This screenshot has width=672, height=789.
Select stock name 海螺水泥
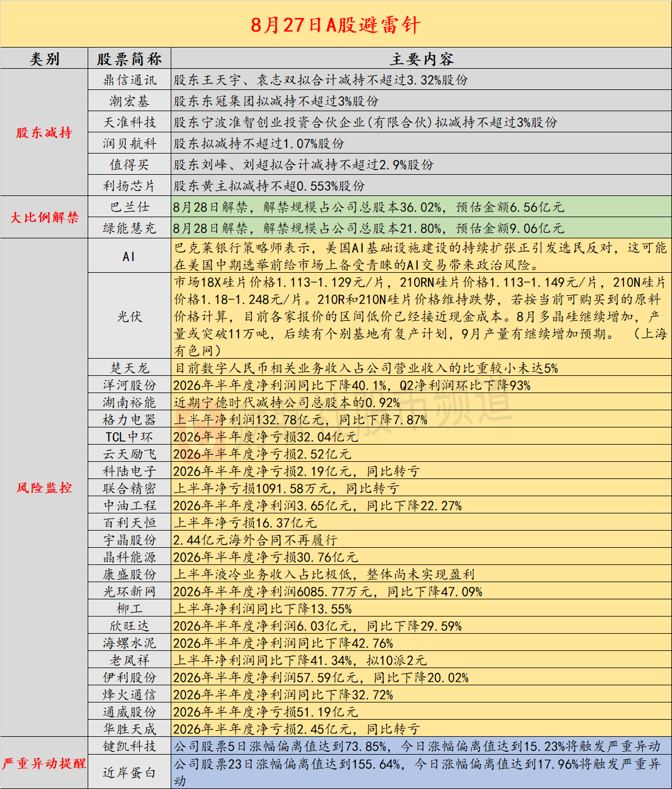click(x=129, y=643)
